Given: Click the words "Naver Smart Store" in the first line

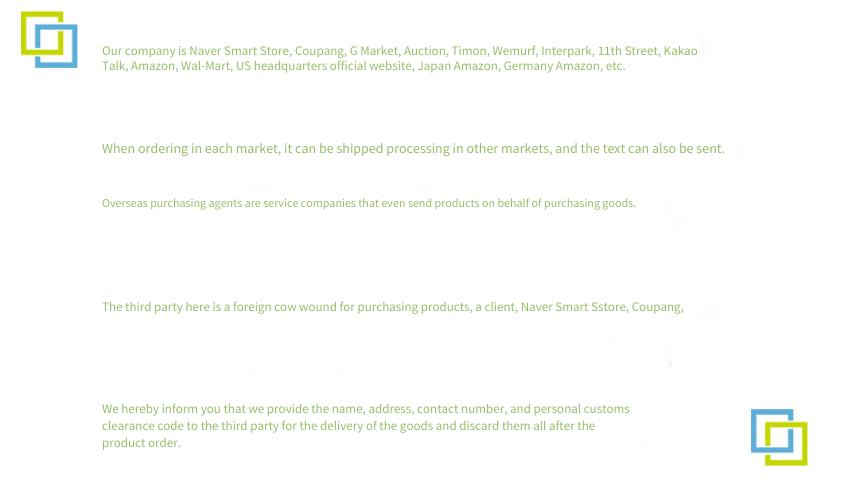Looking at the screenshot, I should [x=239, y=51].
